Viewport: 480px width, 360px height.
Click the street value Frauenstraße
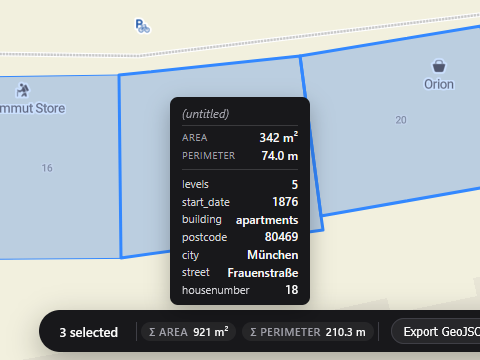click(x=263, y=273)
